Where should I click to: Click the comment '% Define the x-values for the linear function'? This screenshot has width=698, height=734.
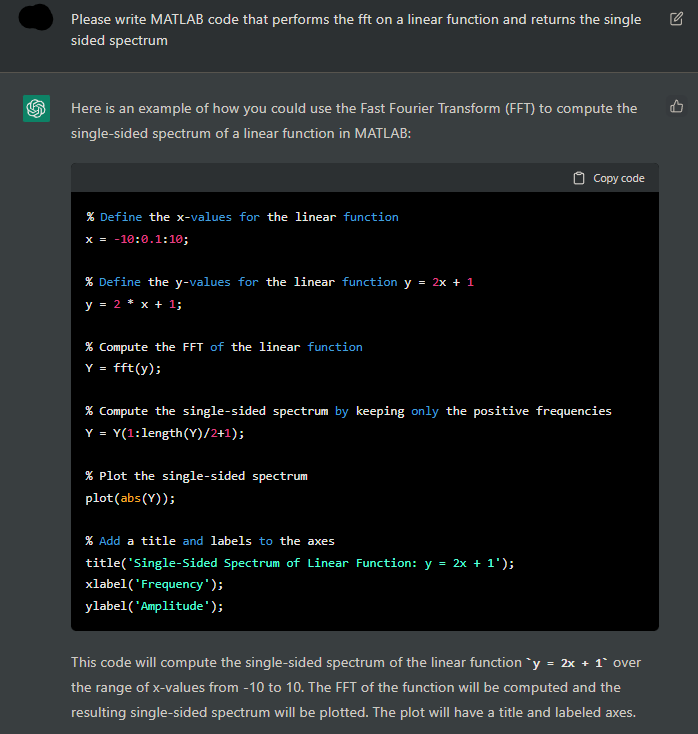pos(242,217)
